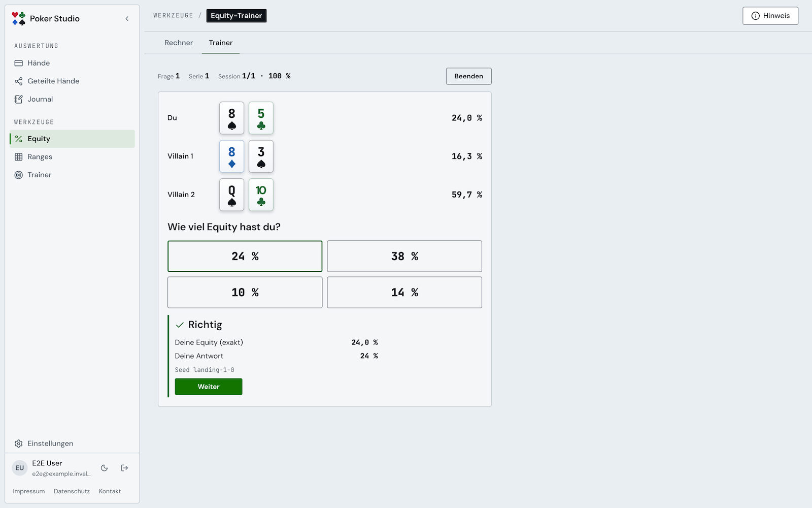The height and width of the screenshot is (508, 812).
Task: Select the Trainer tab
Action: point(221,43)
